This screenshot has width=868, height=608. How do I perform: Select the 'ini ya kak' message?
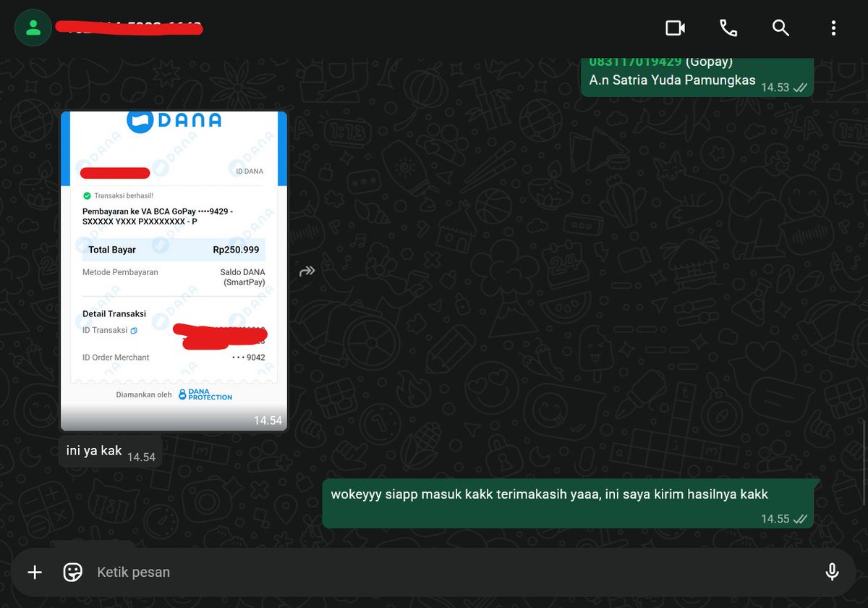click(x=110, y=451)
